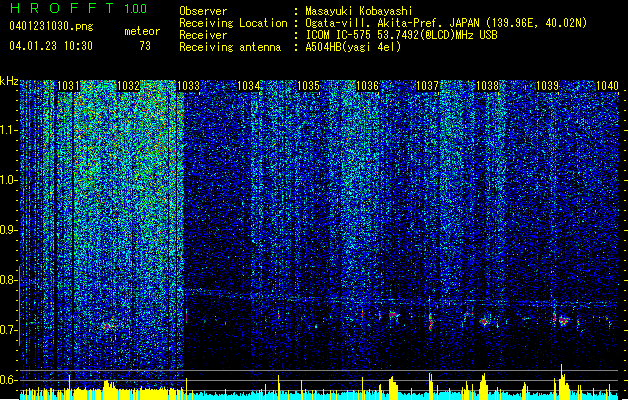Click time marker 1033
The image size is (629, 400).
point(188,86)
